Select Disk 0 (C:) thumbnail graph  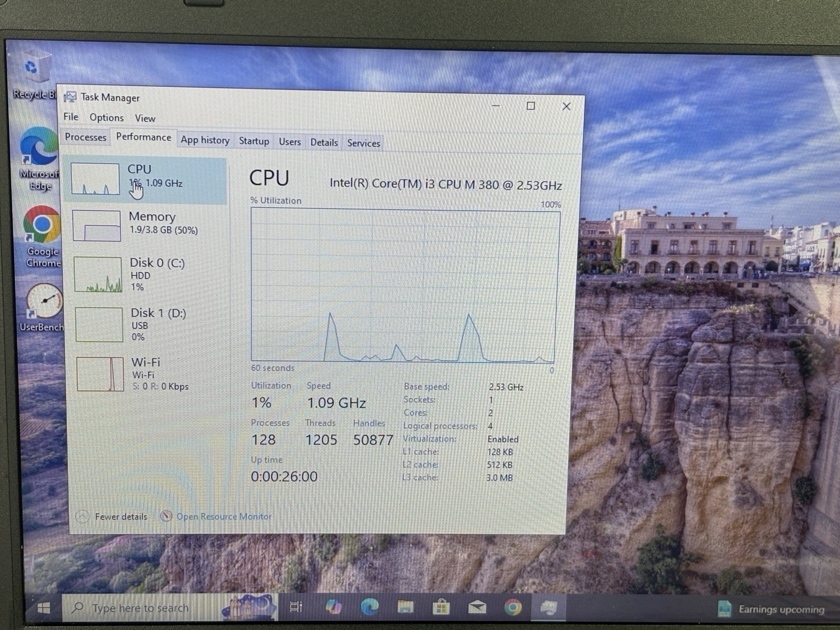pyautogui.click(x=98, y=275)
